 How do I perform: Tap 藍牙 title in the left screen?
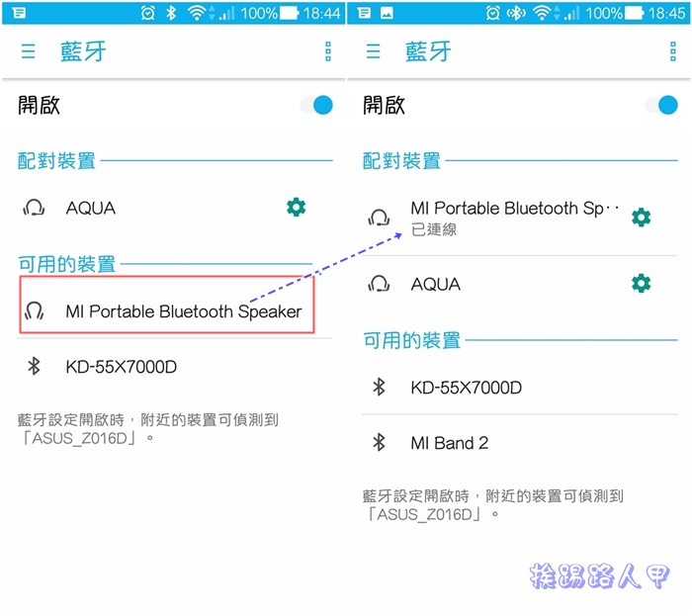(x=83, y=51)
